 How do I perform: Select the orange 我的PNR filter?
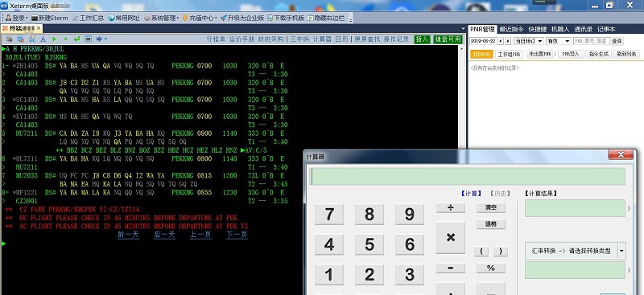click(x=481, y=54)
